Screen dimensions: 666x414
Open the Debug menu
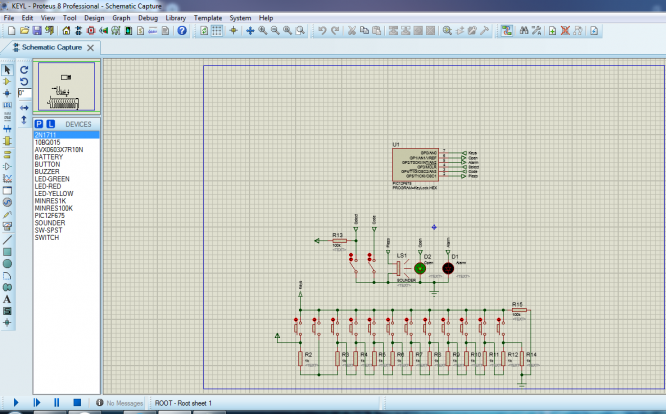pos(147,18)
